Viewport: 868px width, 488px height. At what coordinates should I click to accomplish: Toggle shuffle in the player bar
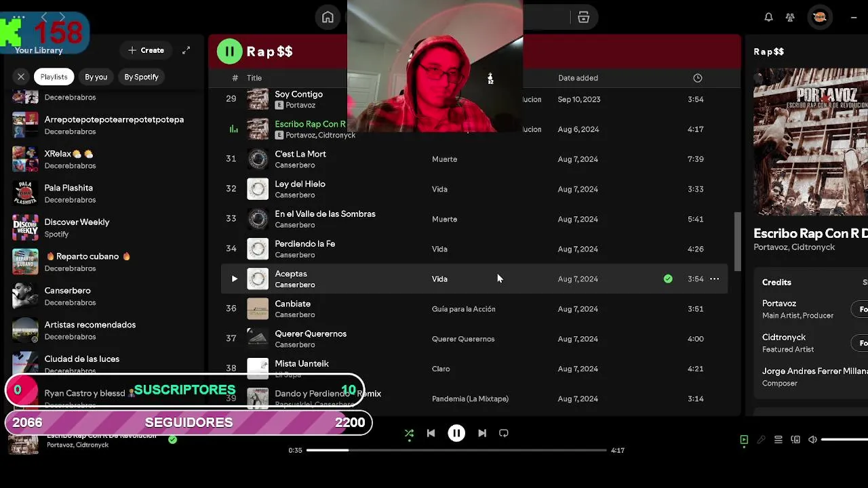(x=409, y=433)
